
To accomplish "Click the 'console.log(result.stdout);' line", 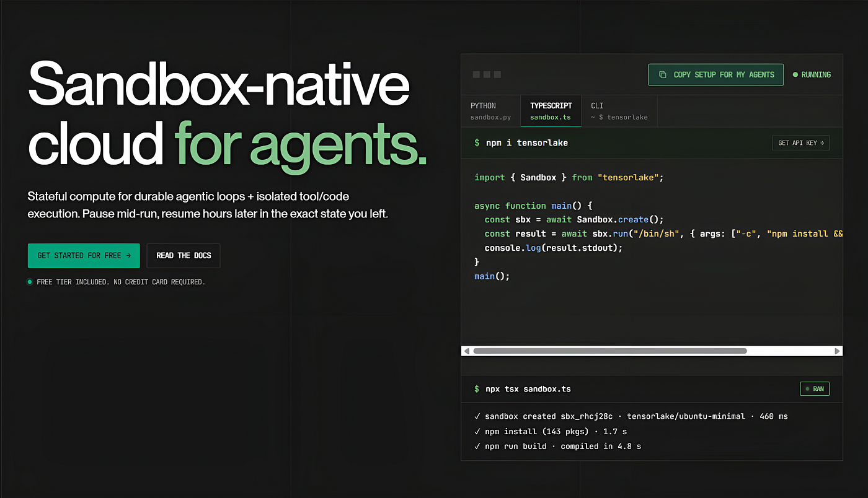I will pyautogui.click(x=553, y=248).
